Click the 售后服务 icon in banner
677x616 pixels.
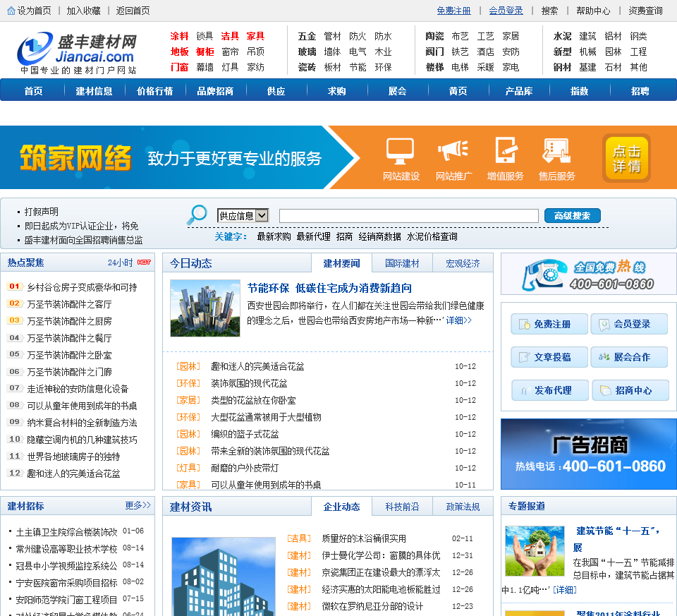coord(556,150)
